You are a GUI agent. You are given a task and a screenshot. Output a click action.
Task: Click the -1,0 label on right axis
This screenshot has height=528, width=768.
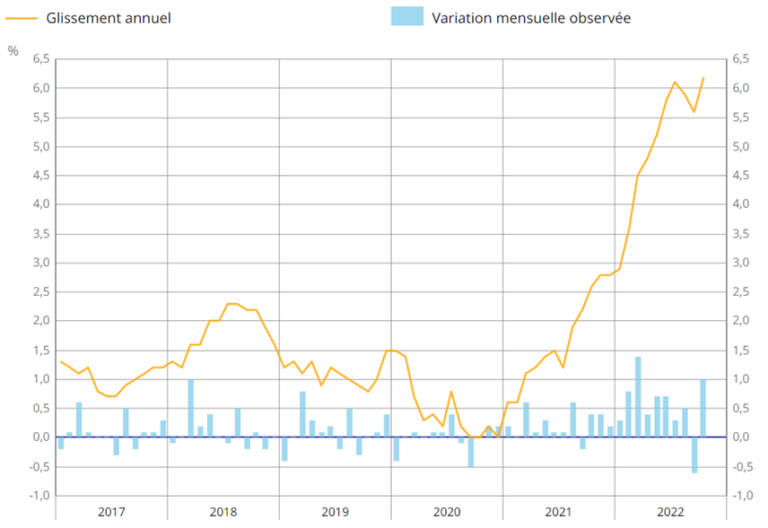point(741,496)
